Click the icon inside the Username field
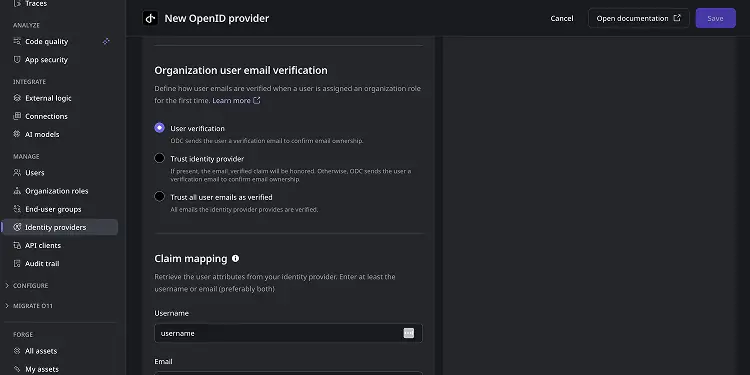Viewport: 750px width, 375px height. click(408, 333)
